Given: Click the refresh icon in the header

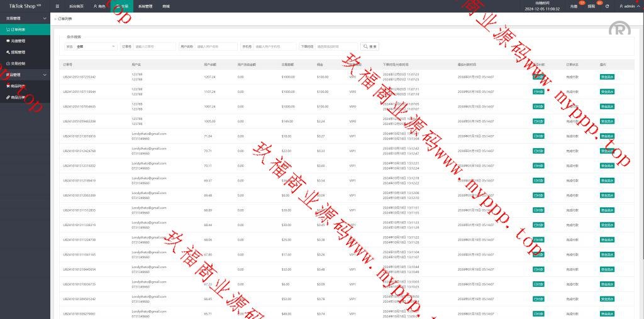Looking at the screenshot, I should click(607, 6).
